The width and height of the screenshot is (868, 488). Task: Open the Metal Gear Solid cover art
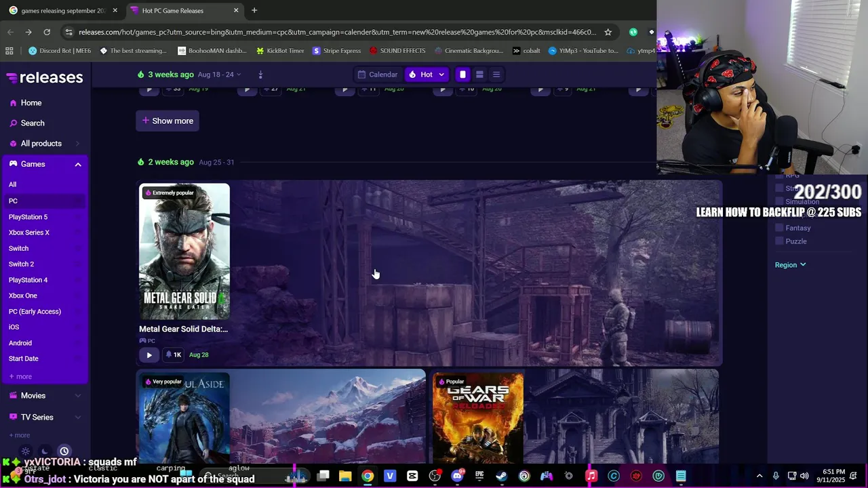coord(184,251)
